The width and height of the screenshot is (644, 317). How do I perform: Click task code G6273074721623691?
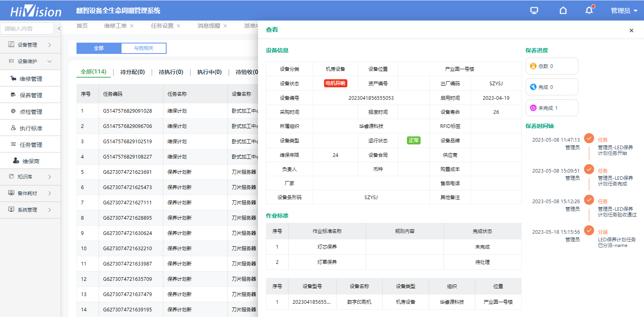[x=128, y=172]
